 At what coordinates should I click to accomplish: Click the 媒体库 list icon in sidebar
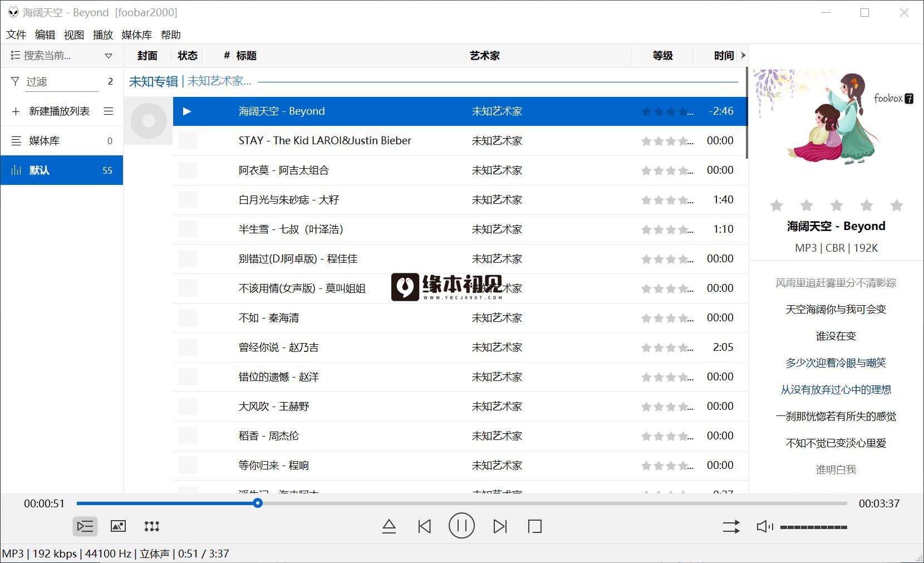[17, 141]
